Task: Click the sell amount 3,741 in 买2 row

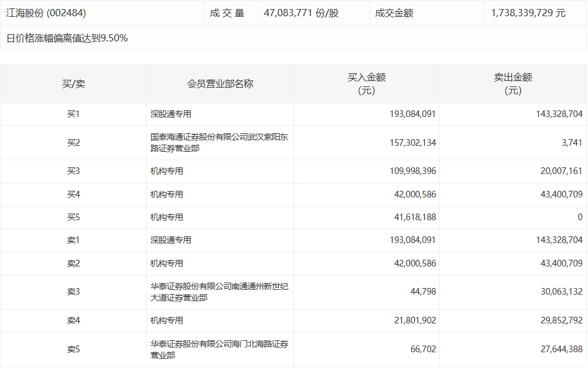Action: point(572,143)
